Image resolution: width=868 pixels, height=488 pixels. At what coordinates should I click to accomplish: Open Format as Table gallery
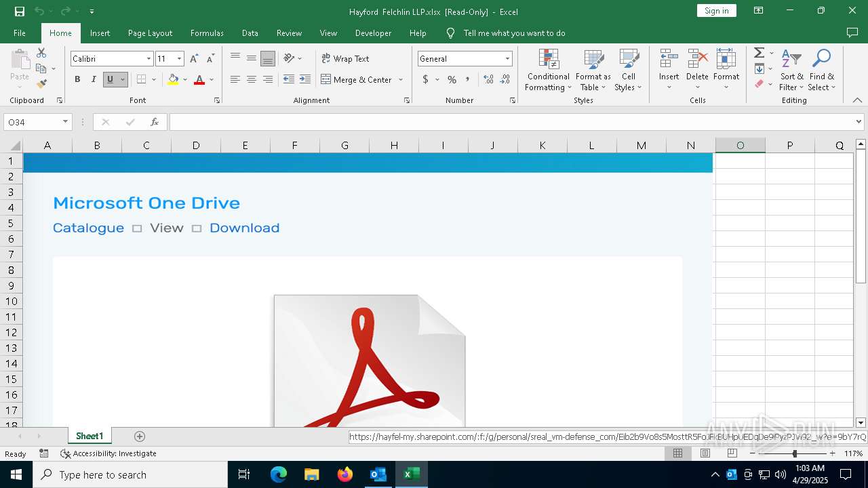(593, 70)
